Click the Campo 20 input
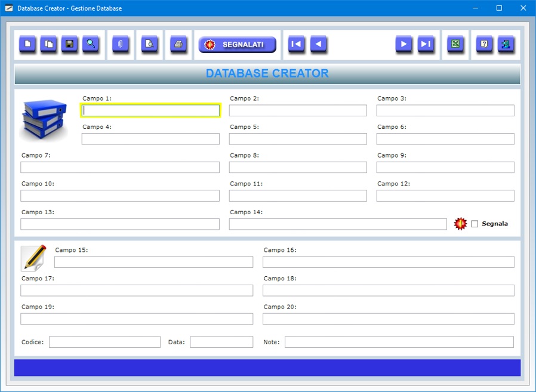The height and width of the screenshot is (392, 536). point(389,319)
